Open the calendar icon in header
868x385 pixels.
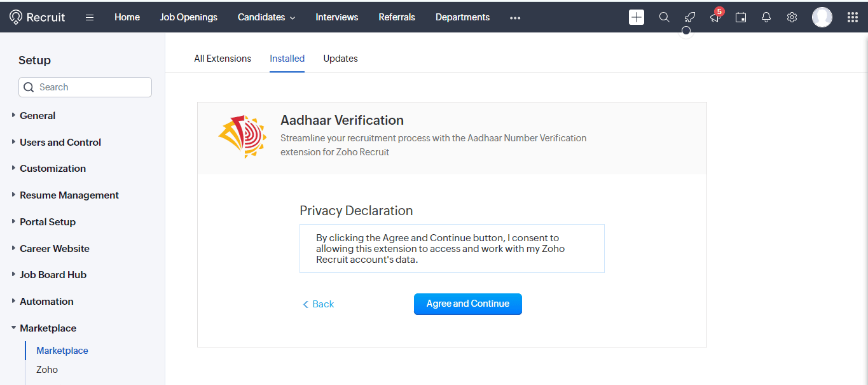741,17
